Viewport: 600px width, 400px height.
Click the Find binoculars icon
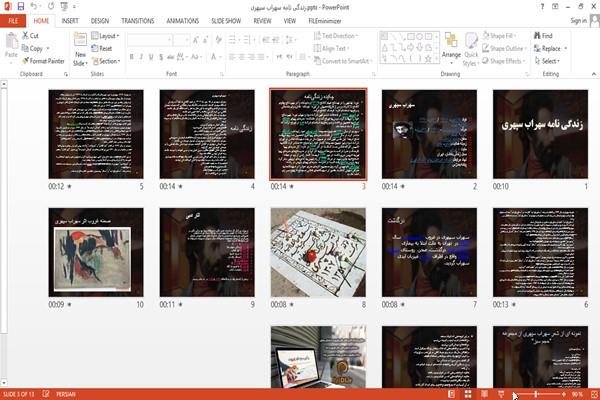537,36
